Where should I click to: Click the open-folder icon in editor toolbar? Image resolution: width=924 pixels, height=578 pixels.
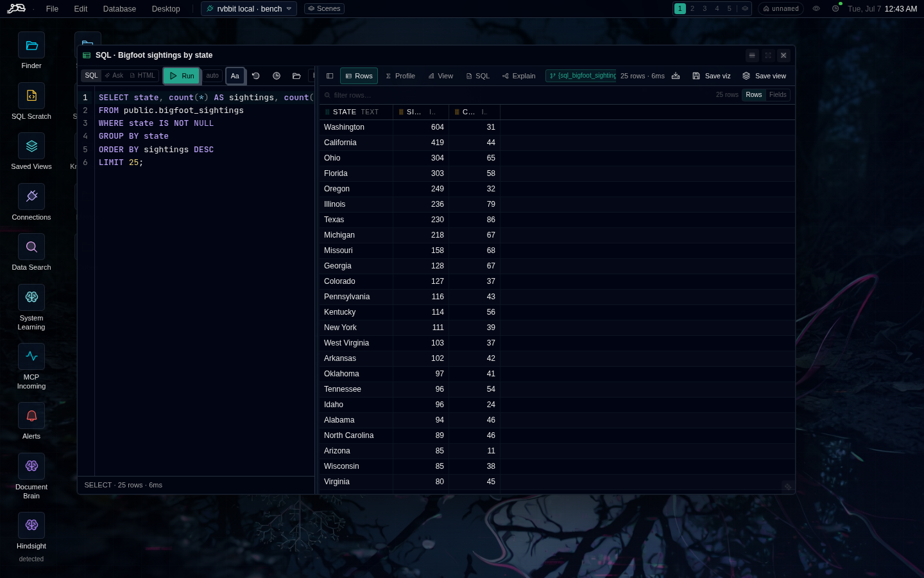coord(296,76)
